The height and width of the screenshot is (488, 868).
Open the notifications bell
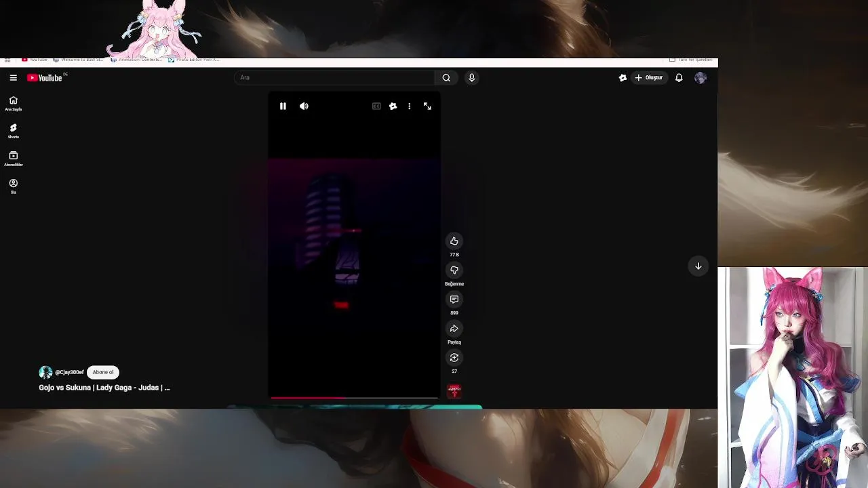[679, 77]
